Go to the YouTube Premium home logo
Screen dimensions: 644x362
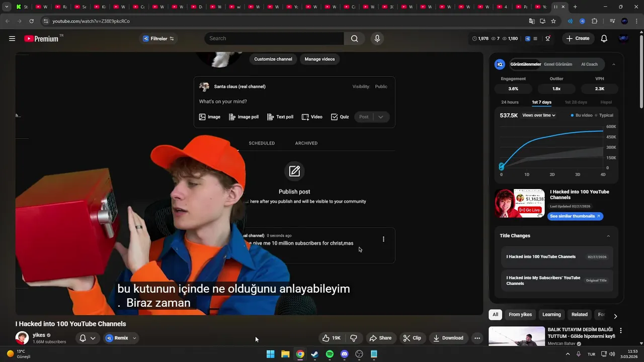click(41, 39)
